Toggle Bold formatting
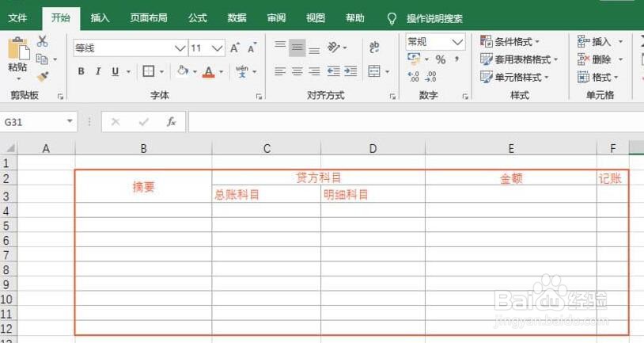Image resolution: width=644 pixels, height=343 pixels. click(x=81, y=71)
